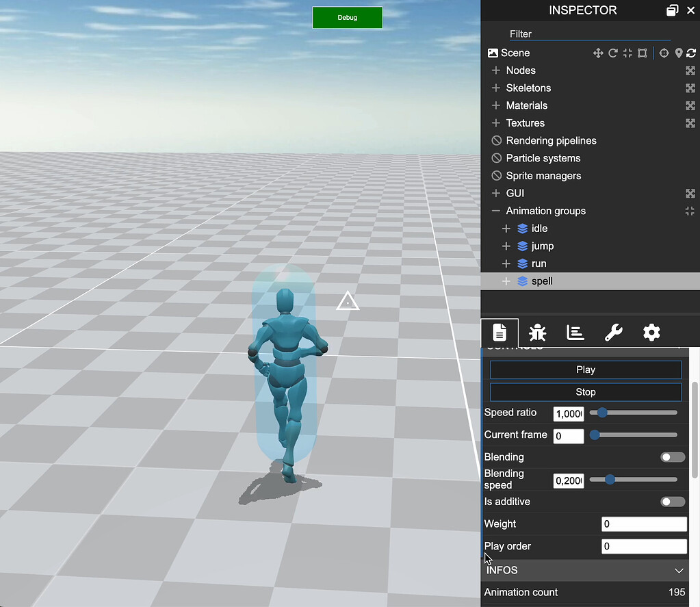Expand the jump animation group
Viewport: 700px width, 607px height.
[506, 246]
